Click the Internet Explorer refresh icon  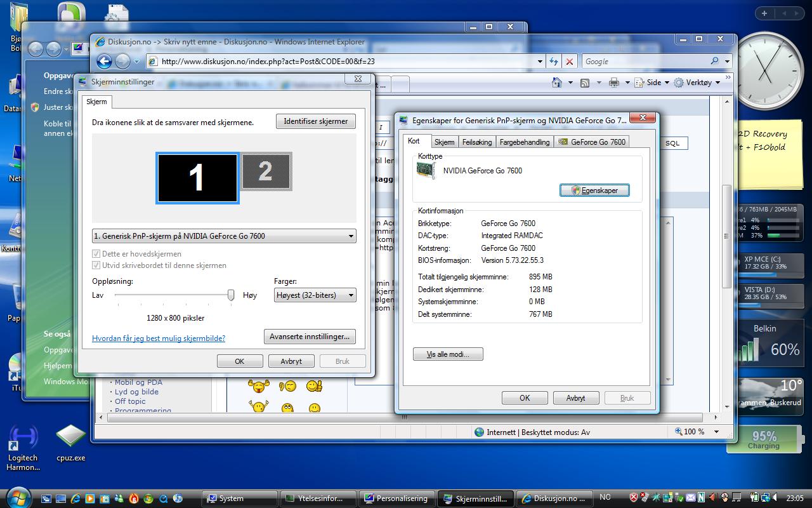(554, 62)
